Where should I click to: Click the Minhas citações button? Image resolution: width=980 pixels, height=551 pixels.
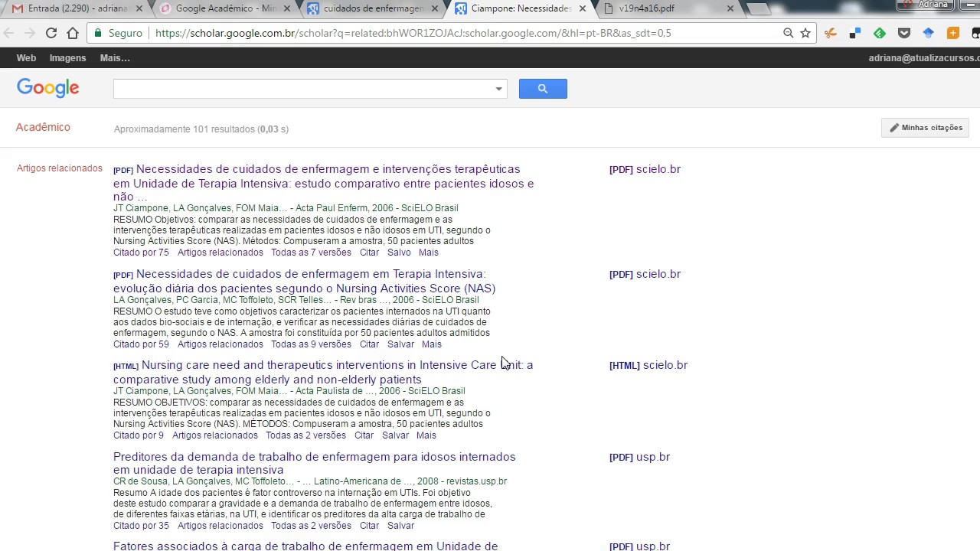tap(926, 128)
